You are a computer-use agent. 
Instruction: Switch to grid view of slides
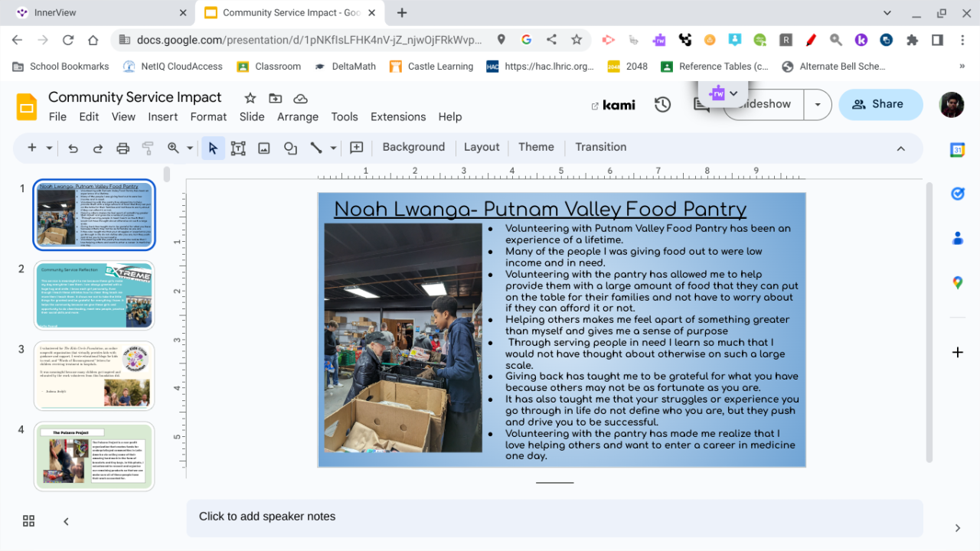tap(29, 521)
